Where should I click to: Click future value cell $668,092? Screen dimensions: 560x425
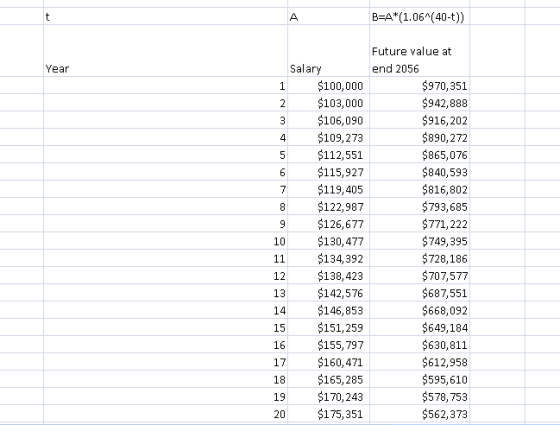(x=419, y=310)
